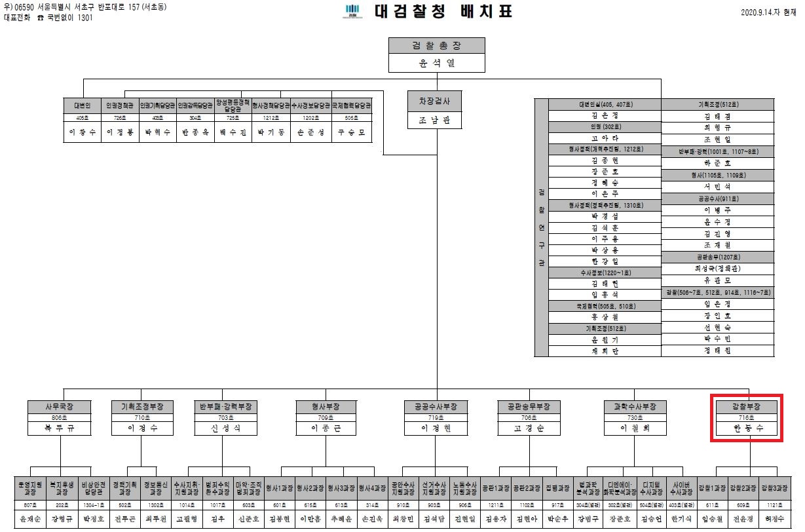Image resolution: width=805 pixels, height=532 pixels.
Task: Click the 국제협력(505호, 510호) section header
Action: (604, 306)
